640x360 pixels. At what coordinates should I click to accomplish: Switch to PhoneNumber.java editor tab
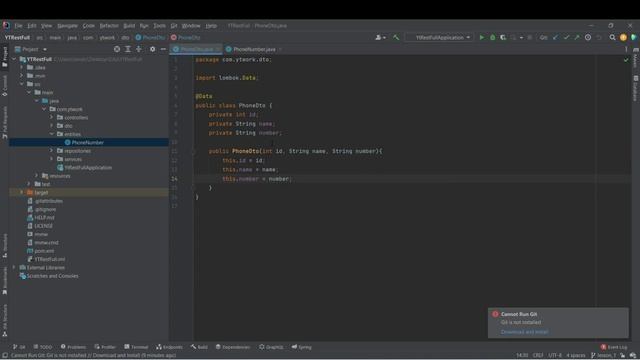tap(254, 49)
